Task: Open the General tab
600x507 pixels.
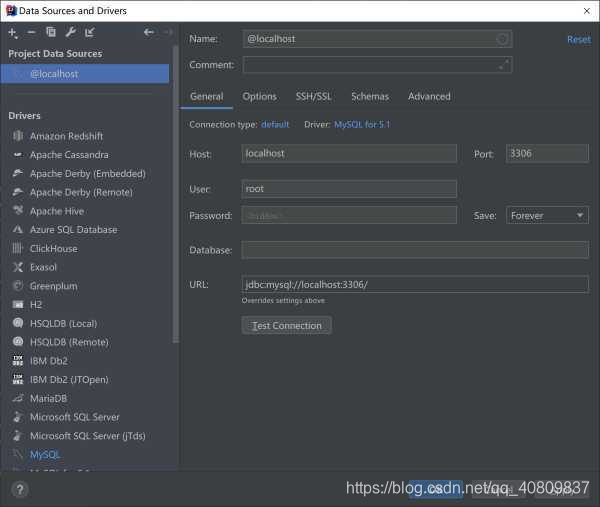Action: (x=207, y=96)
